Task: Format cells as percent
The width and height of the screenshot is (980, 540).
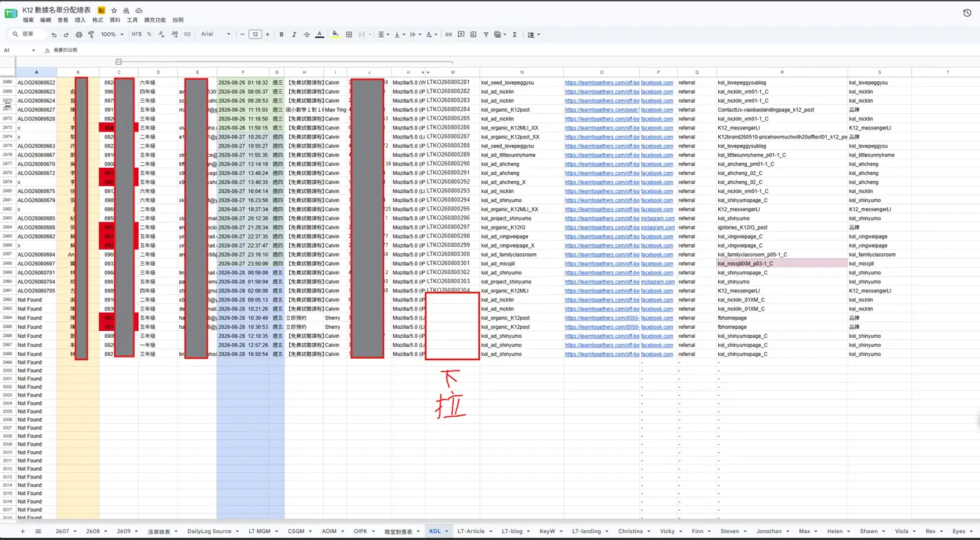Action: (x=149, y=34)
